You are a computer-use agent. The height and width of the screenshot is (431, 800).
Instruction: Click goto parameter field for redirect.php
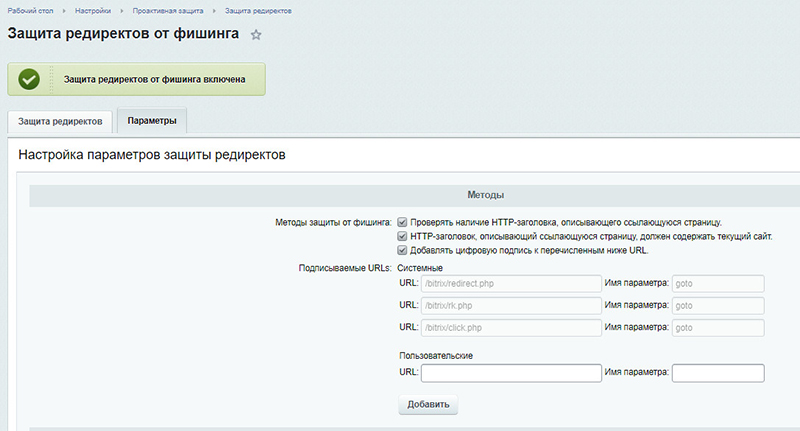click(x=718, y=284)
